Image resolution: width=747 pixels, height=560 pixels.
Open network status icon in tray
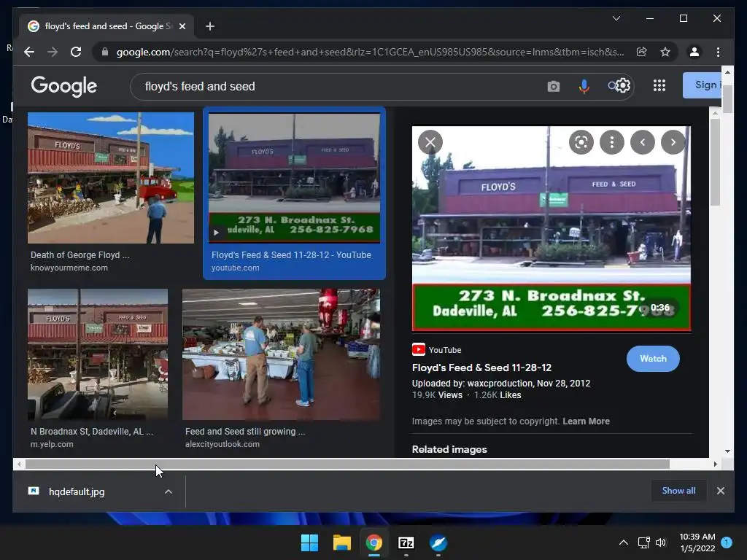[x=643, y=542]
